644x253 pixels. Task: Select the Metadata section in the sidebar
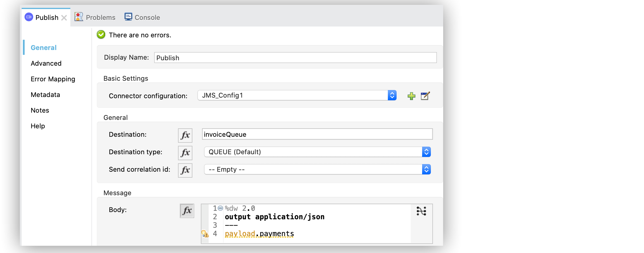pos(45,95)
